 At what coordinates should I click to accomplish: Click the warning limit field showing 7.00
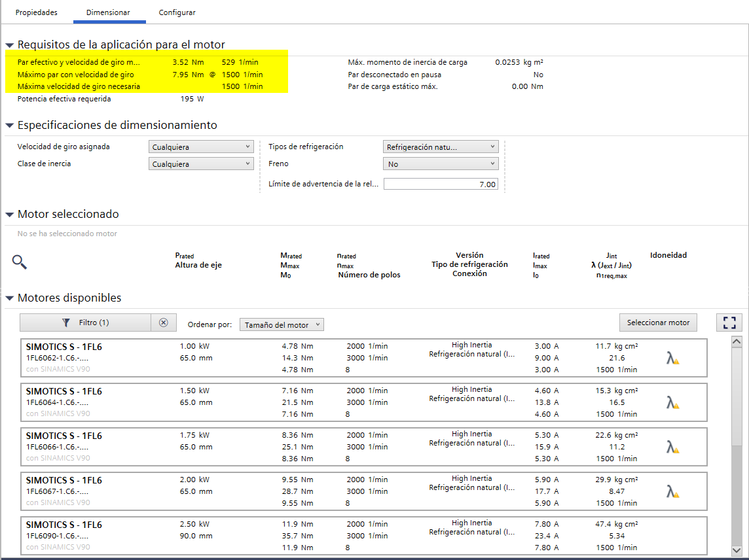tap(441, 184)
